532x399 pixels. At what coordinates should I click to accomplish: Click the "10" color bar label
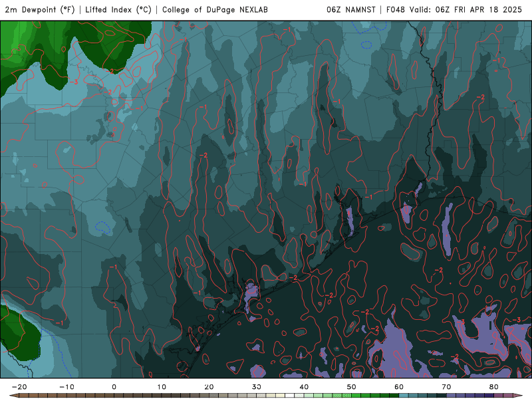162,387
